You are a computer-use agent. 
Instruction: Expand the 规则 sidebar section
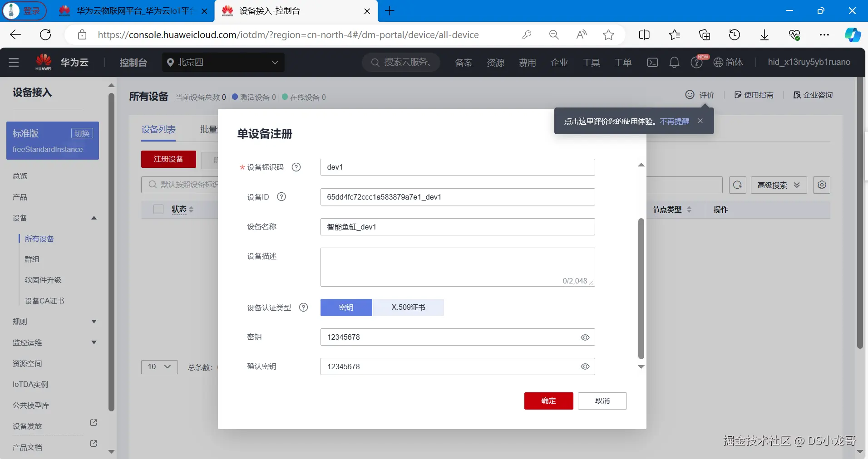click(x=94, y=322)
